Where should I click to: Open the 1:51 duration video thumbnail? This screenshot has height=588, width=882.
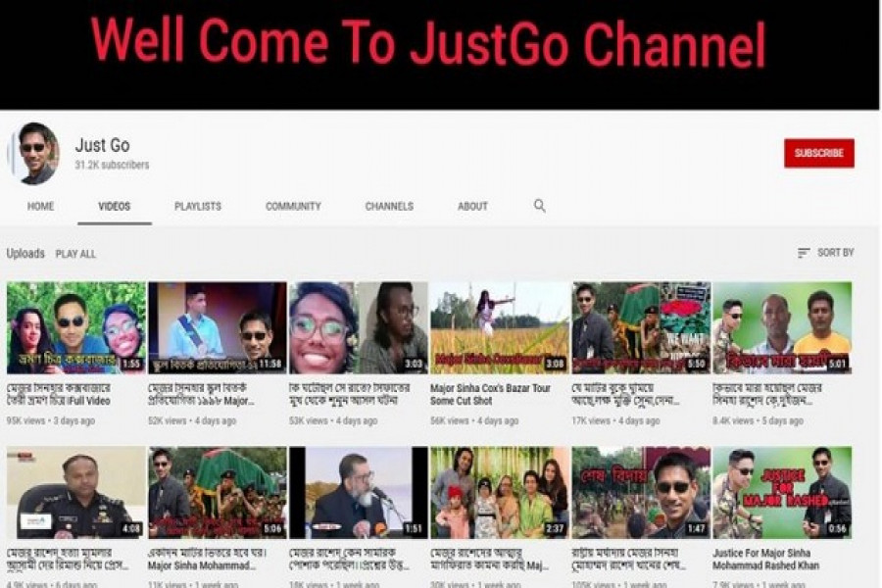359,492
